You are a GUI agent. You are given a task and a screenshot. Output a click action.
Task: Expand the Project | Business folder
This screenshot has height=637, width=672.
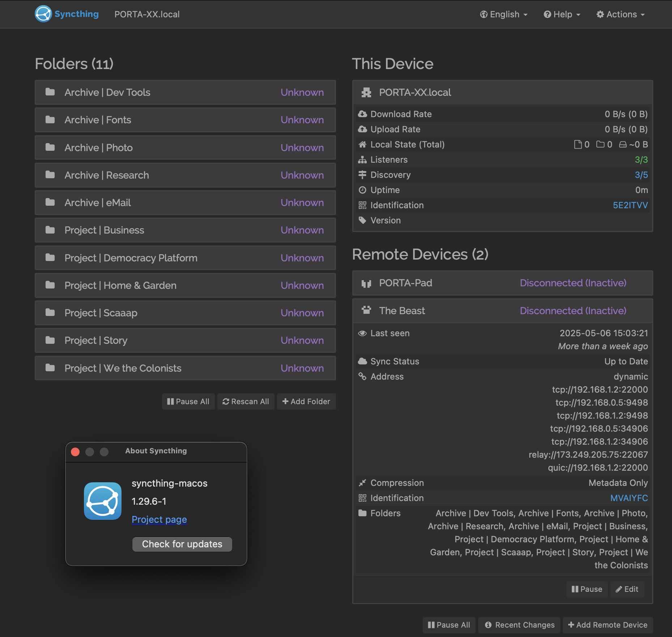click(x=185, y=230)
